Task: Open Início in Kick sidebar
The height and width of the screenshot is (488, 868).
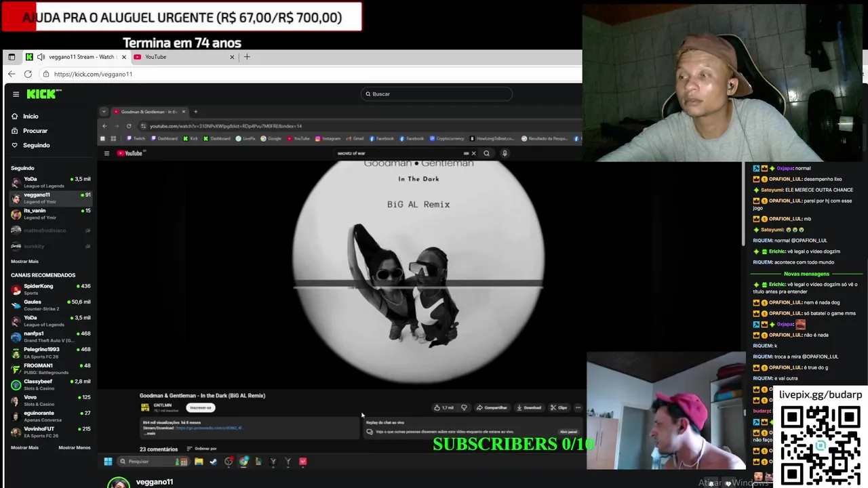Action: 25,117
